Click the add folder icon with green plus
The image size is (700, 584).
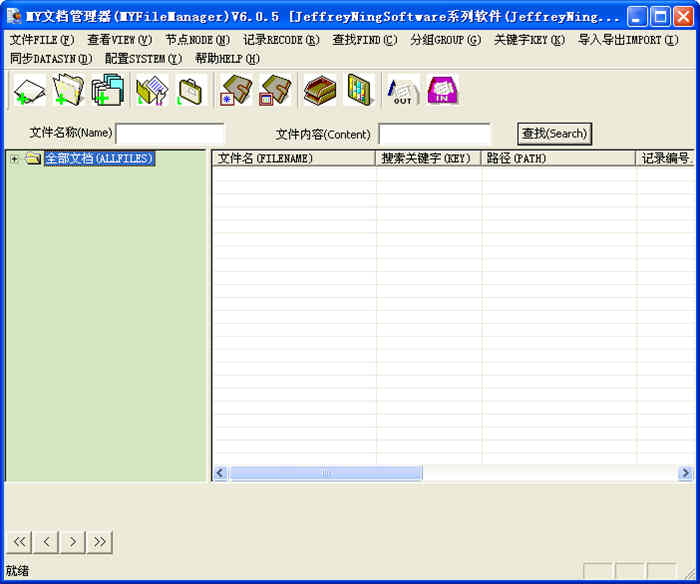pyautogui.click(x=68, y=91)
